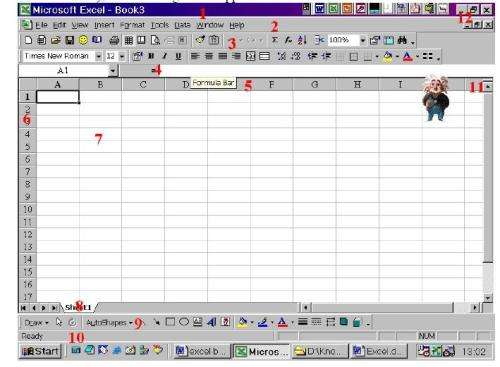This screenshot has height=367, width=500.
Task: Click the Office Assistant character
Action: (x=436, y=98)
